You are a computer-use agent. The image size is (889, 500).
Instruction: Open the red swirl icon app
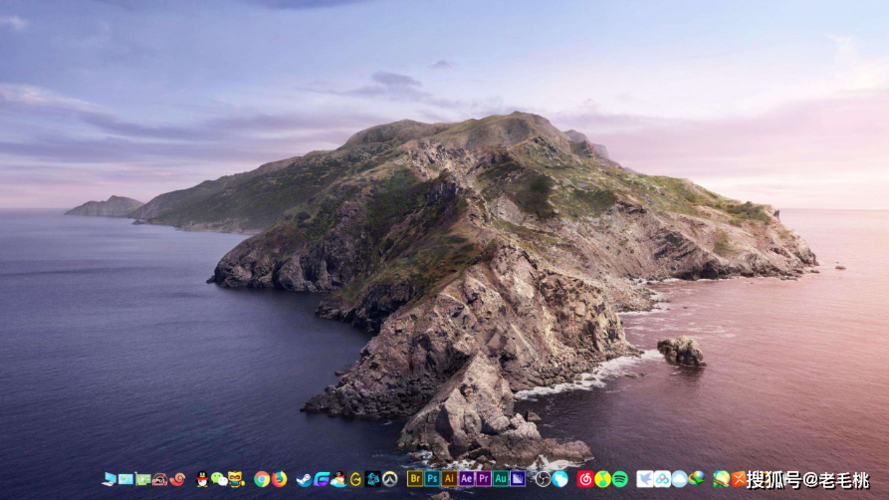click(177, 479)
